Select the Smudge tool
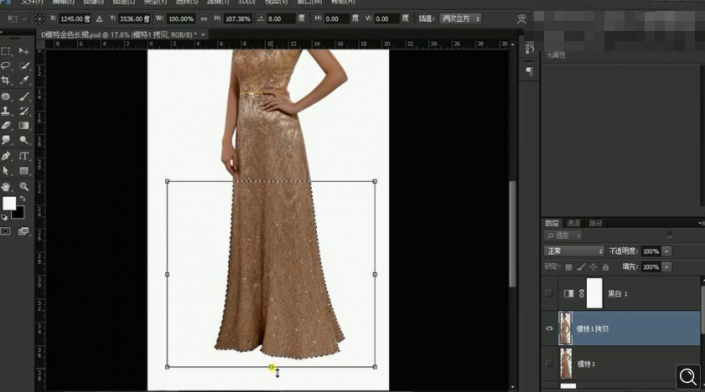 pos(6,140)
